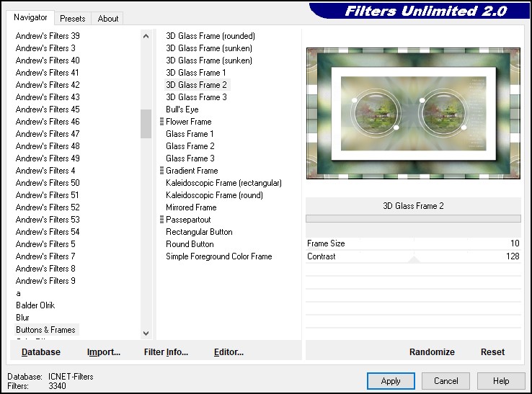Choose 3D Glass Frame 3 filter
Image resolution: width=532 pixels, height=394 pixels.
click(x=197, y=97)
